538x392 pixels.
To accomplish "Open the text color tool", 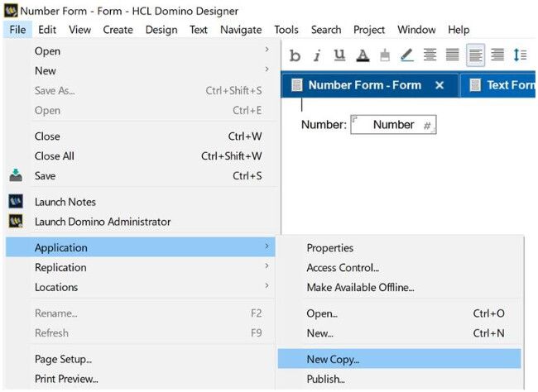I will (x=363, y=55).
